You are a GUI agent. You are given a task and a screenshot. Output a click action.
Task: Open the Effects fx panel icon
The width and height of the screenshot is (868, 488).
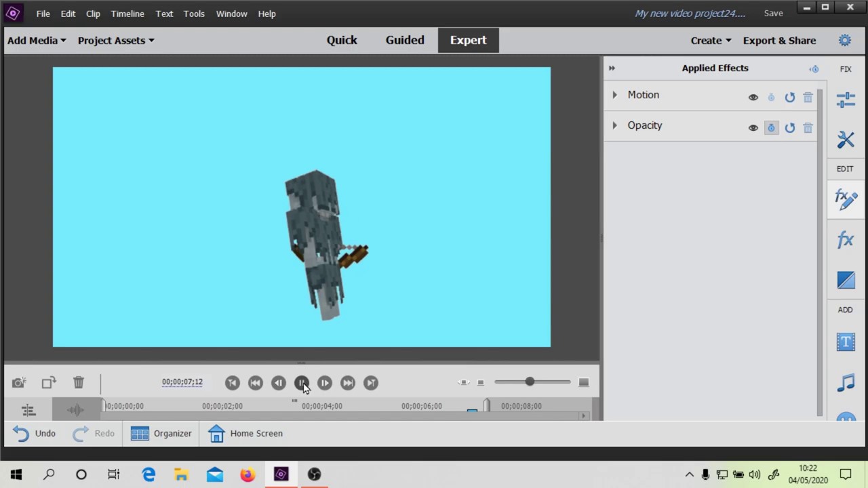[846, 239]
